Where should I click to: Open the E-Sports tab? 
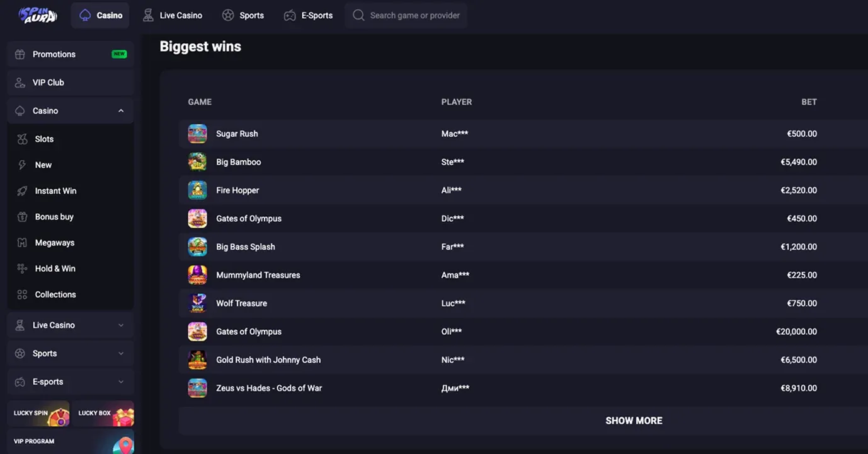pos(308,15)
